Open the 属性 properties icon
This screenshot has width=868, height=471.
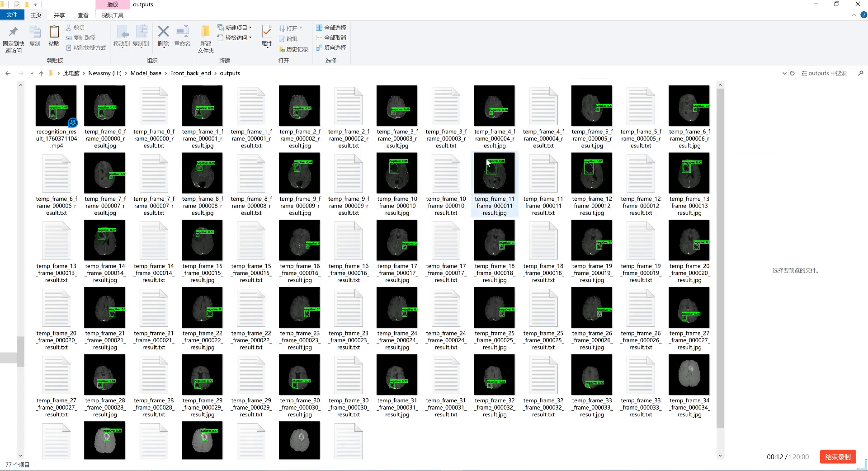(x=267, y=32)
